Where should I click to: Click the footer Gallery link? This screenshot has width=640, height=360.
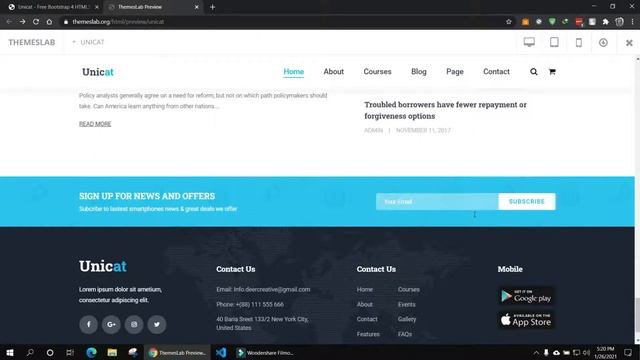[x=407, y=319]
